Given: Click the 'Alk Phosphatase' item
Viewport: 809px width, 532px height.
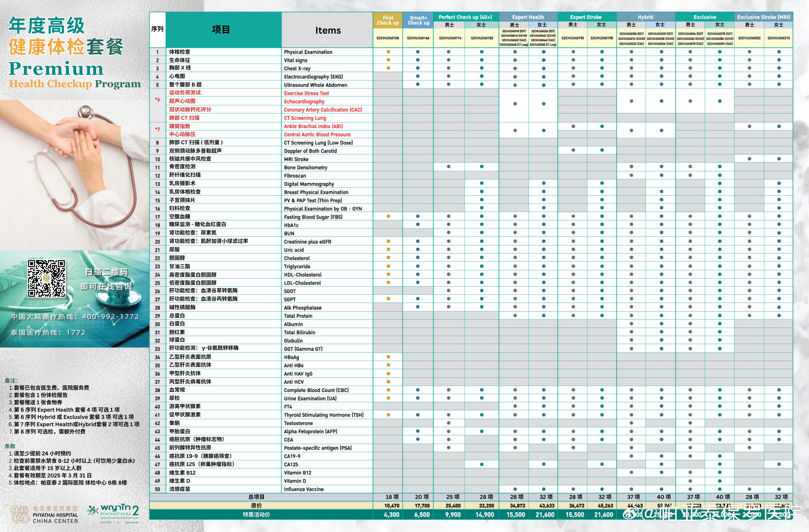Looking at the screenshot, I should click(x=302, y=308).
